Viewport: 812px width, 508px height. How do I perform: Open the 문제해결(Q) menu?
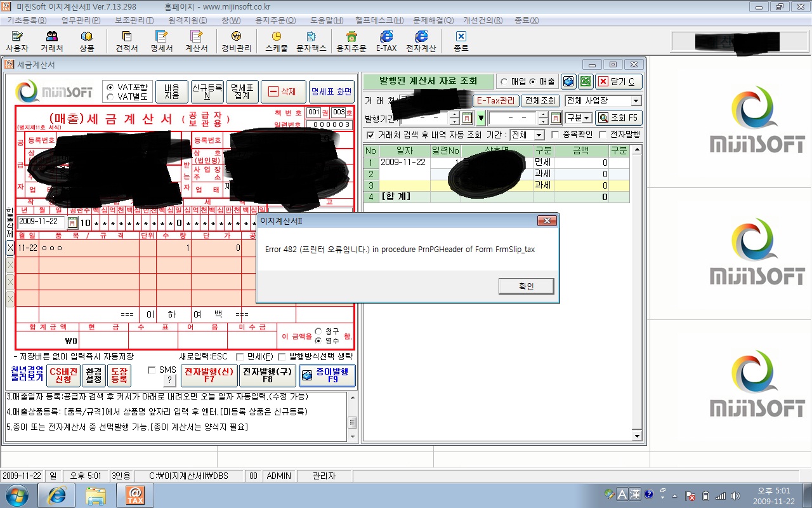(433, 20)
